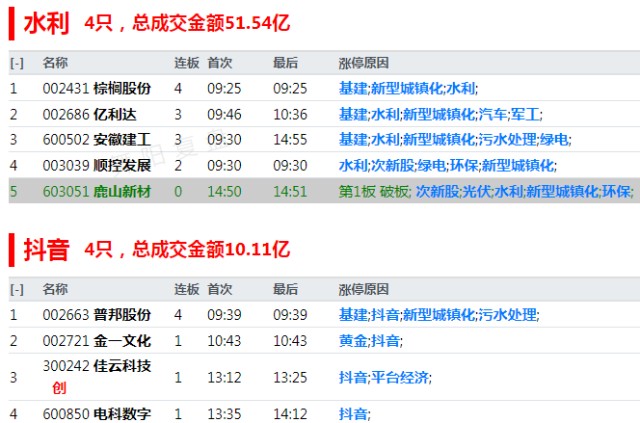Open stock 002686 亿利达
Screen dimensions: 640x423
pos(89,114)
